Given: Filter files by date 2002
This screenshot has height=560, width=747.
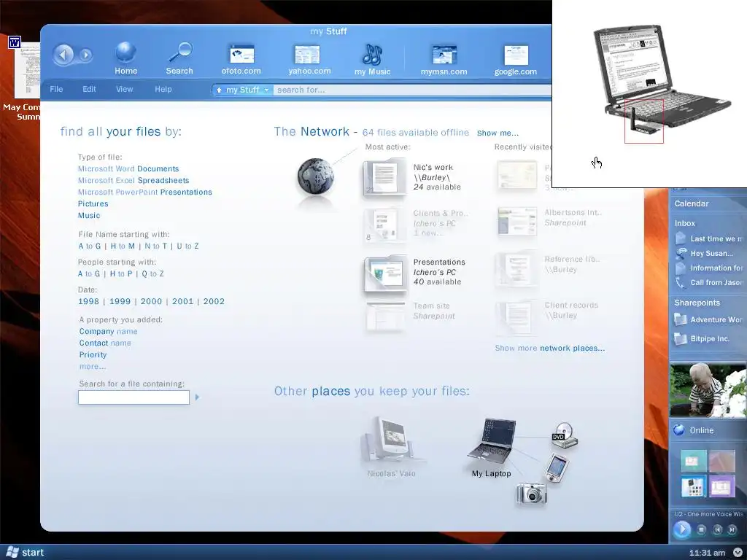Looking at the screenshot, I should point(214,301).
